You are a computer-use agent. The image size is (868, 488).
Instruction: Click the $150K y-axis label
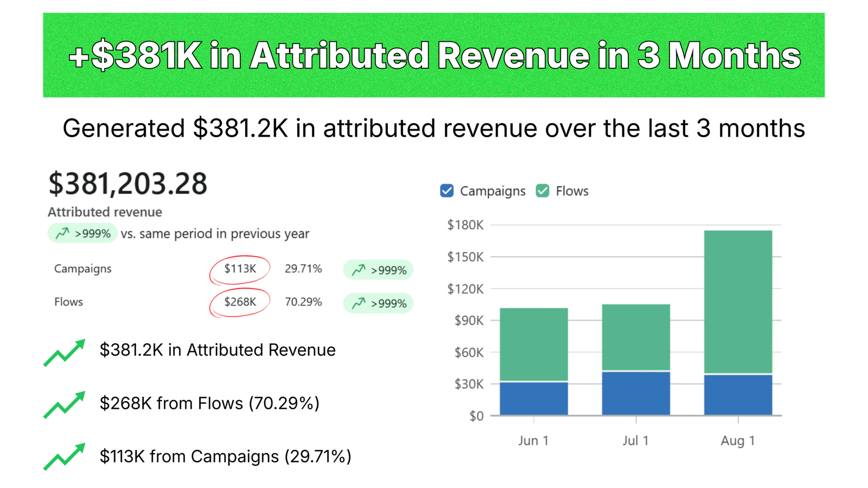click(465, 257)
